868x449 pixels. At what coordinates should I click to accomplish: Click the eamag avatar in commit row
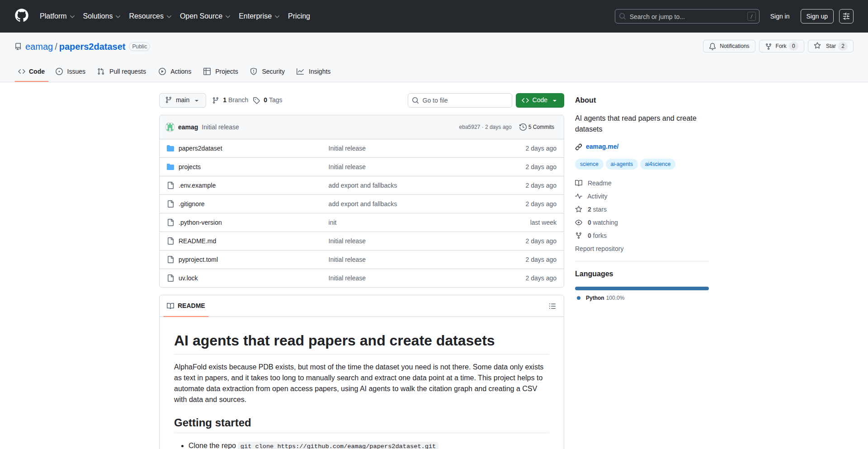pyautogui.click(x=170, y=127)
